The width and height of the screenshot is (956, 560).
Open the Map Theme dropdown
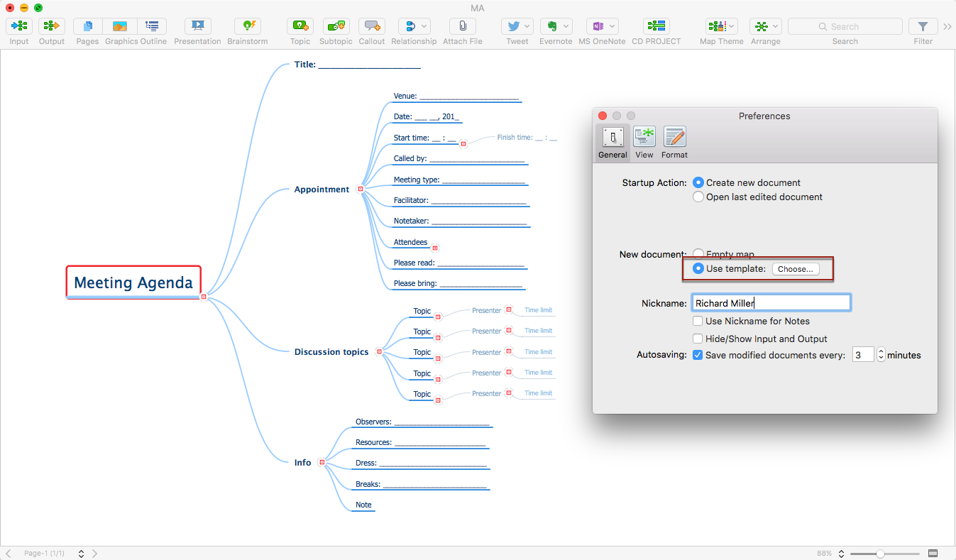721,26
